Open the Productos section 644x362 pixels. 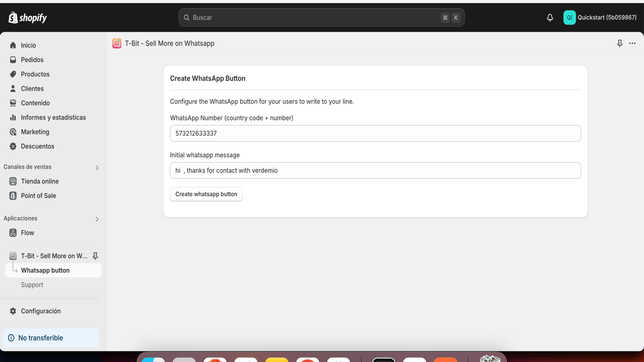click(x=35, y=74)
